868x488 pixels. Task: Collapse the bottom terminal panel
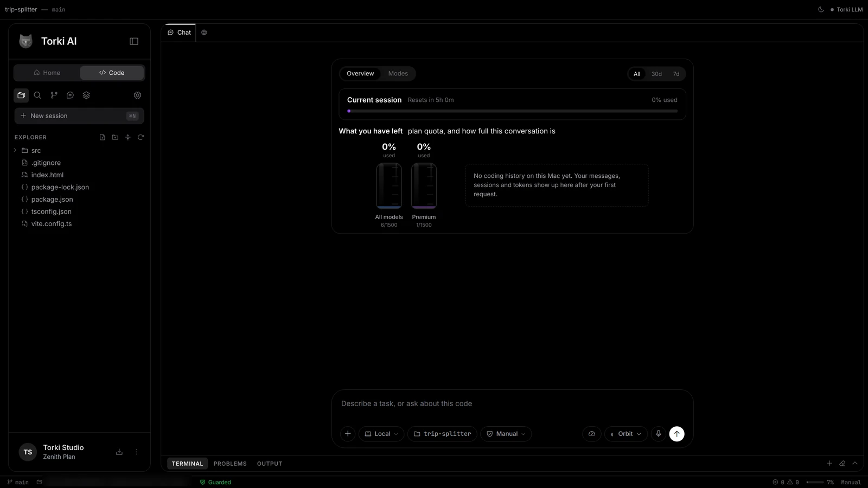[855, 463]
